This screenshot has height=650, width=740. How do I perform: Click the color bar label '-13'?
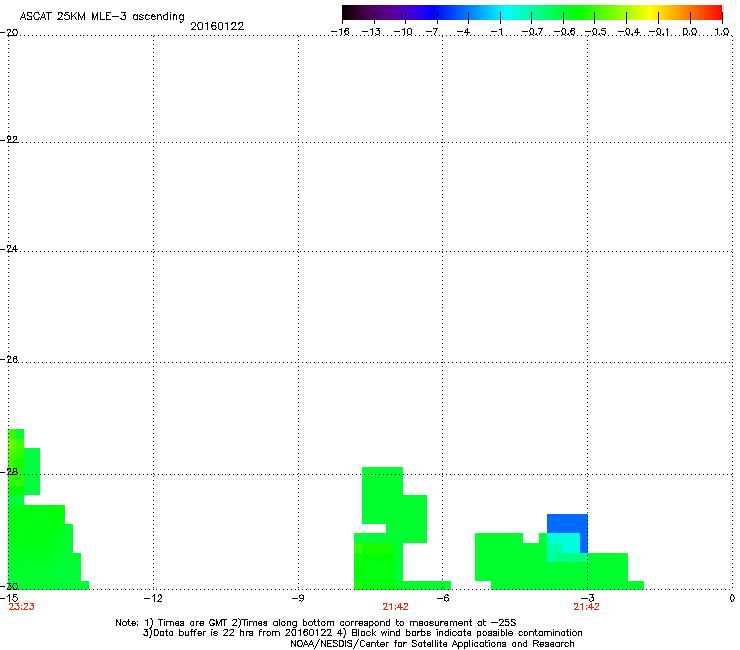click(371, 32)
